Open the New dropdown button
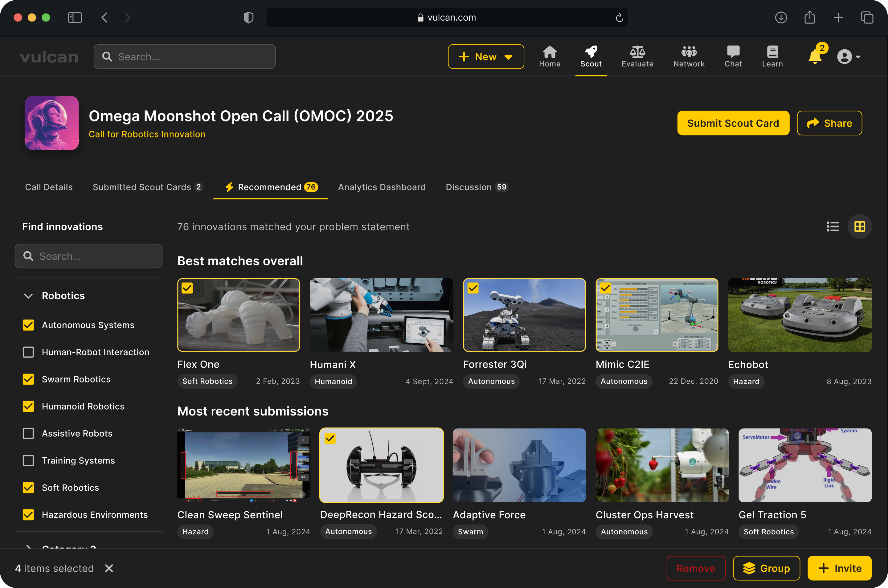The height and width of the screenshot is (588, 888). (x=486, y=57)
